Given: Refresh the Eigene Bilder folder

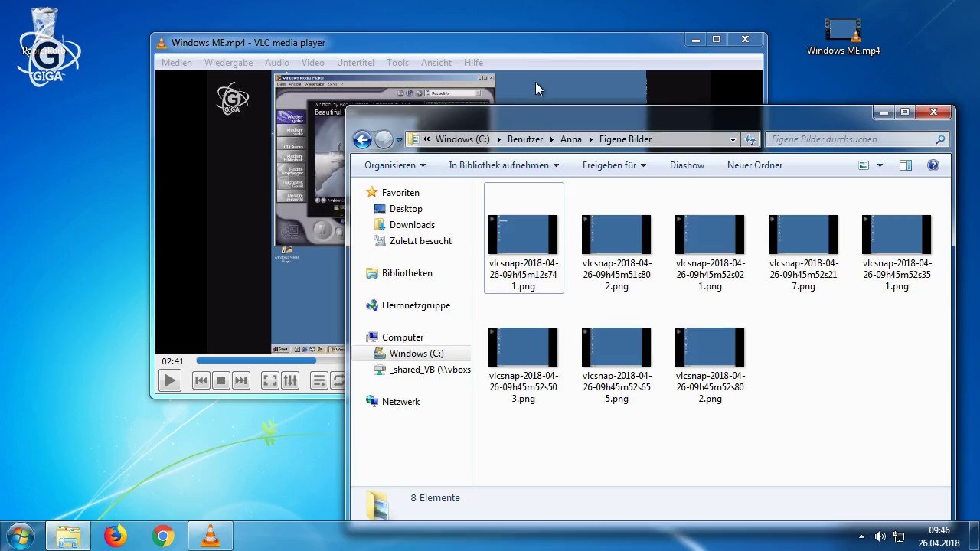Looking at the screenshot, I should 750,139.
